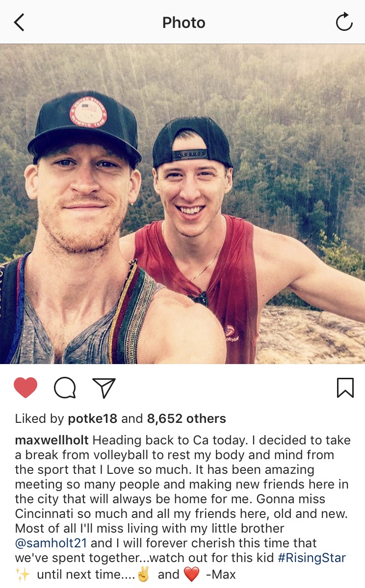Share post using paper plane icon
The height and width of the screenshot is (588, 365).
pos(104,388)
